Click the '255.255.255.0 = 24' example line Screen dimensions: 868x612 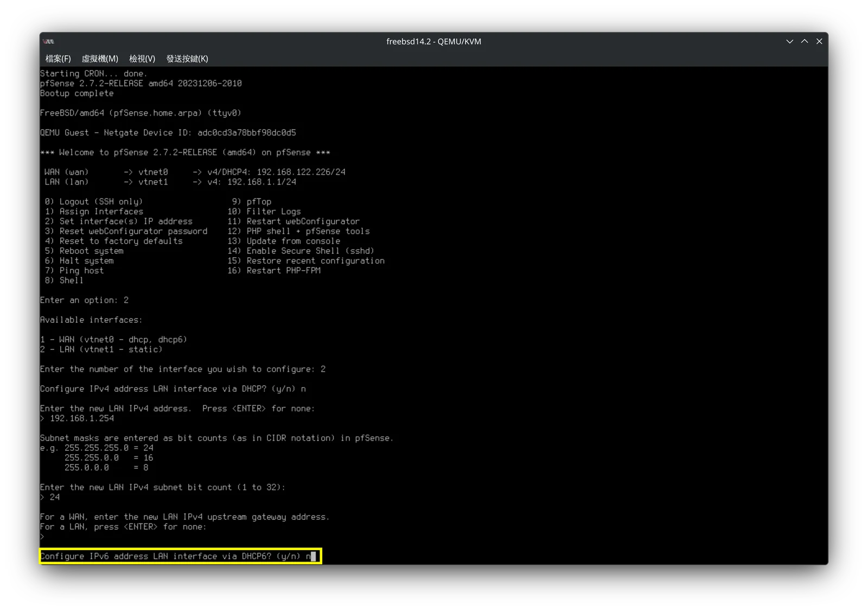coord(109,448)
